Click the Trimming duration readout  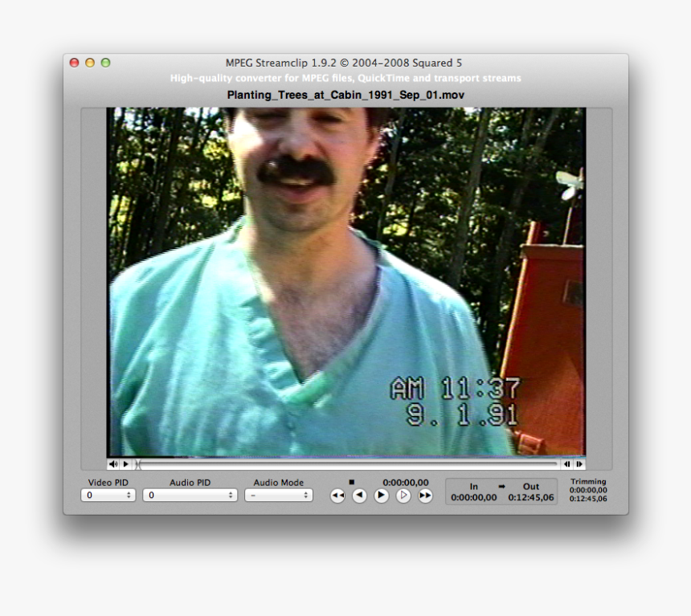pyautogui.click(x=588, y=492)
